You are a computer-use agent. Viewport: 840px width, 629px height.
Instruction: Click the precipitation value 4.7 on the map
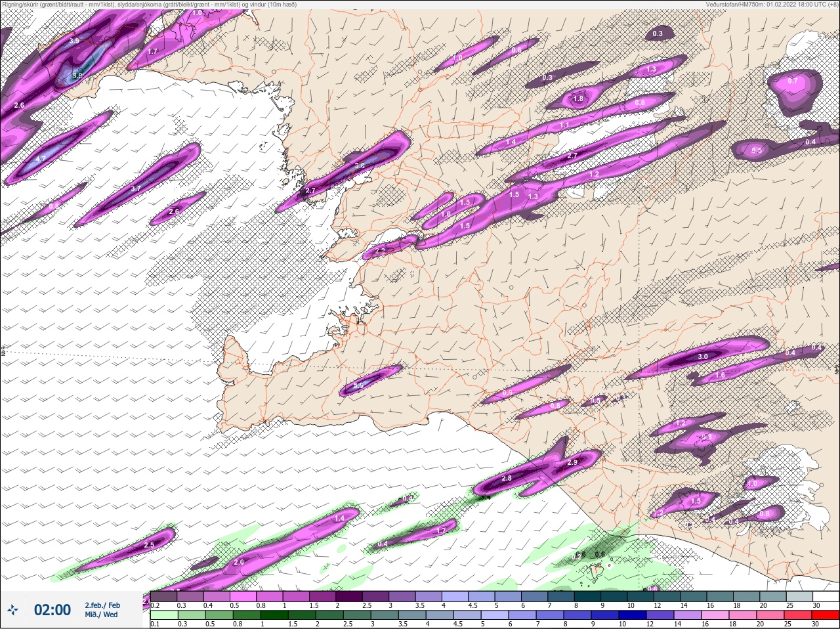[x=41, y=159]
